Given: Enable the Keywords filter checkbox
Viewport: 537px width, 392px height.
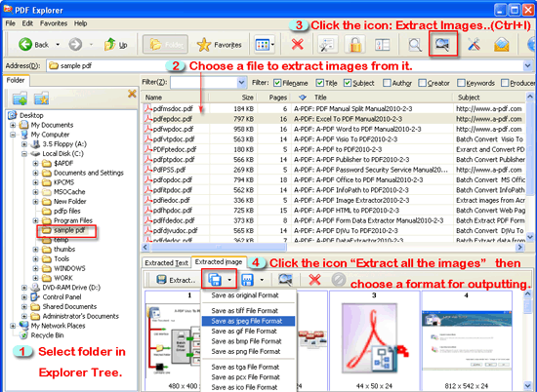Looking at the screenshot, I should [461, 83].
